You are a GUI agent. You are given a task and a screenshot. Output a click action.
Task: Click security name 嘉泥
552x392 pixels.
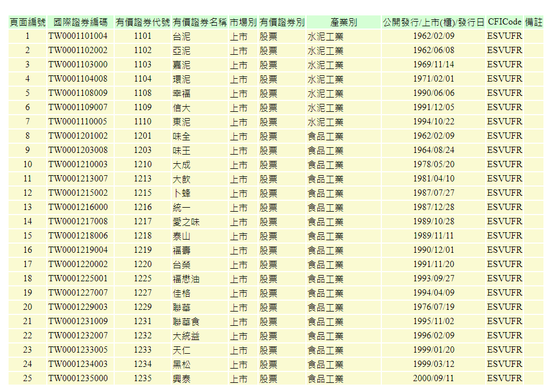coord(182,65)
